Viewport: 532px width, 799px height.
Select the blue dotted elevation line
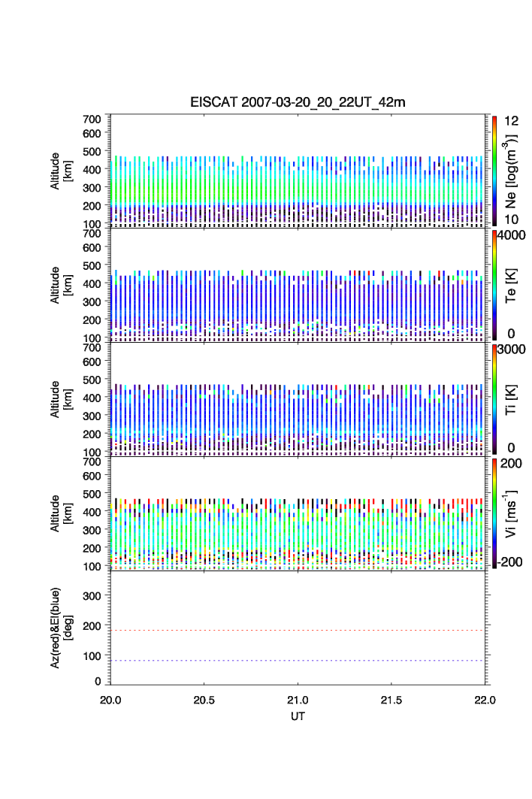(301, 661)
